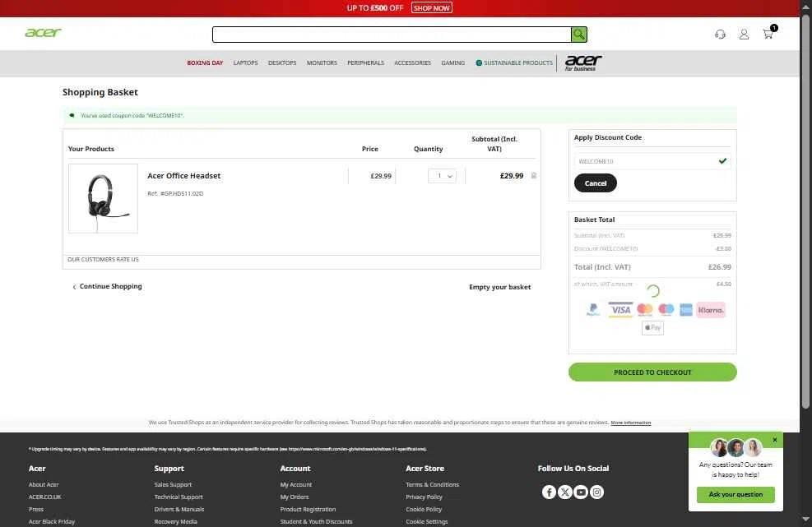Open the Gaming menu
812x527 pixels.
pos(452,62)
